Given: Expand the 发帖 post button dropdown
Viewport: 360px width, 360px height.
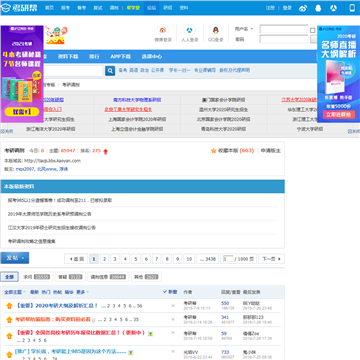Looking at the screenshot, I should coord(23,258).
